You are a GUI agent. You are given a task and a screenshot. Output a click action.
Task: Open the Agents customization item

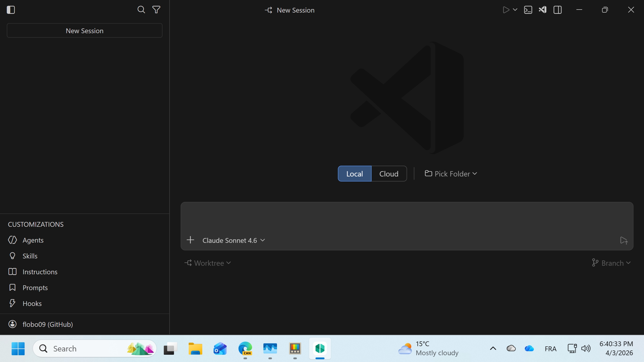click(x=33, y=240)
